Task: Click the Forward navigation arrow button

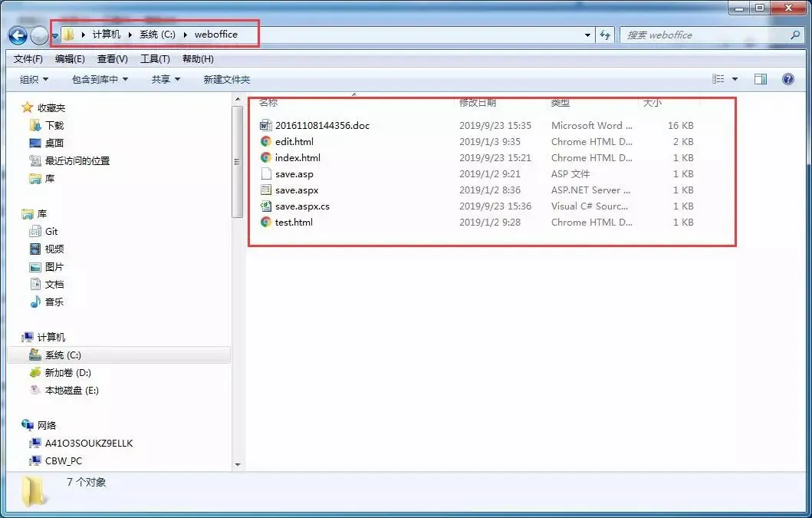Action: pos(39,36)
